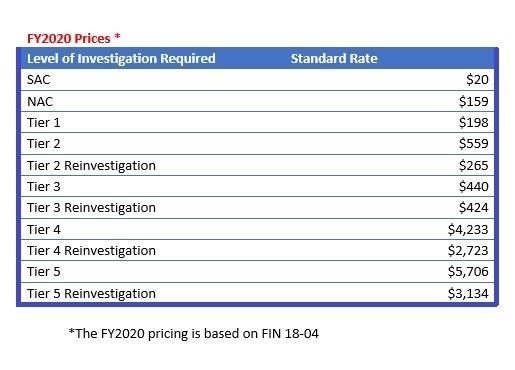Viewport: 515px width, 370px height.
Task: Click the $198 rate cell
Action: pyautogui.click(x=474, y=123)
